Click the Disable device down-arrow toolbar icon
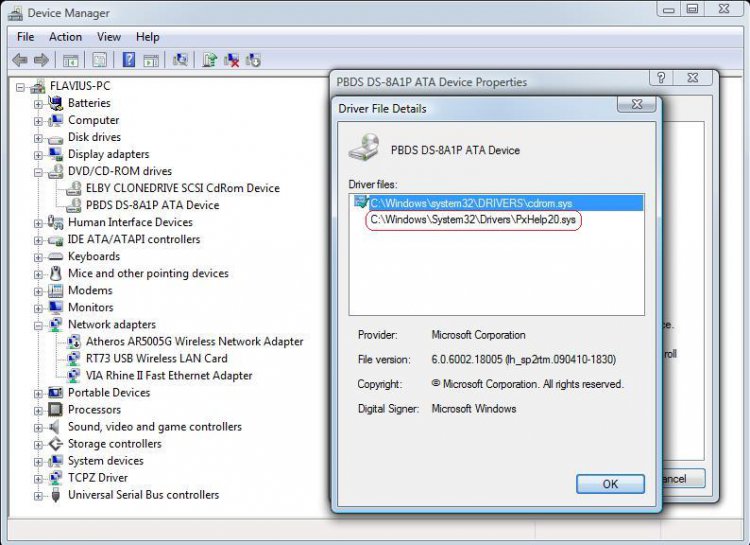The width and height of the screenshot is (750, 545). pyautogui.click(x=253, y=60)
